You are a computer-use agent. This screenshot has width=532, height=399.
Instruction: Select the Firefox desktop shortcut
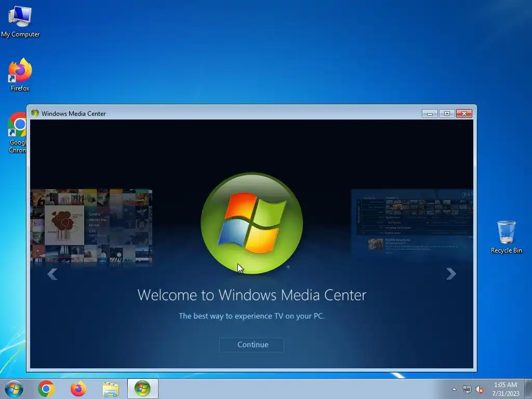(20, 75)
